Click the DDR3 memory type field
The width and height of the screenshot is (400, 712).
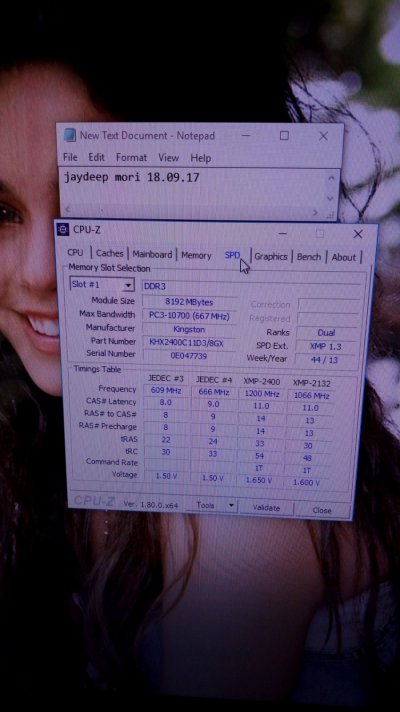(x=251, y=287)
